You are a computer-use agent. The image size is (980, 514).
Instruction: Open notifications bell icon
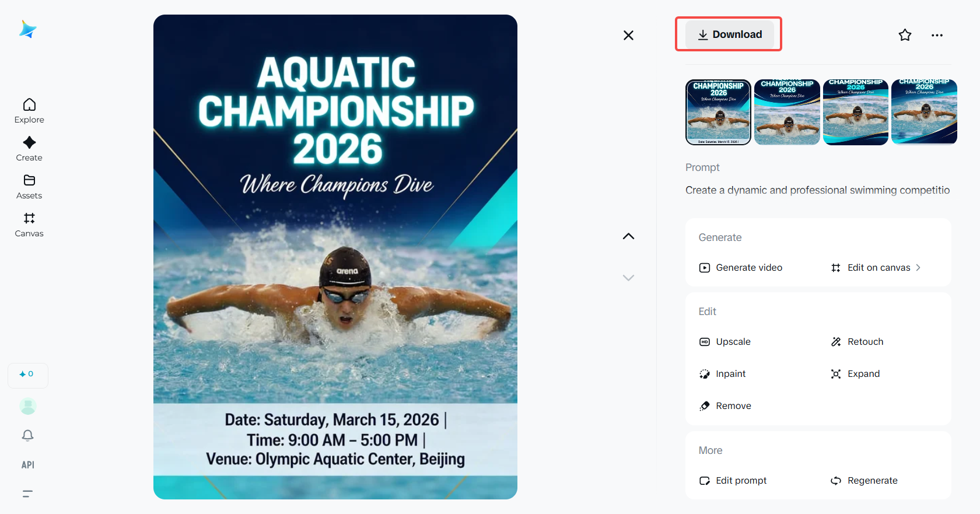(x=27, y=435)
